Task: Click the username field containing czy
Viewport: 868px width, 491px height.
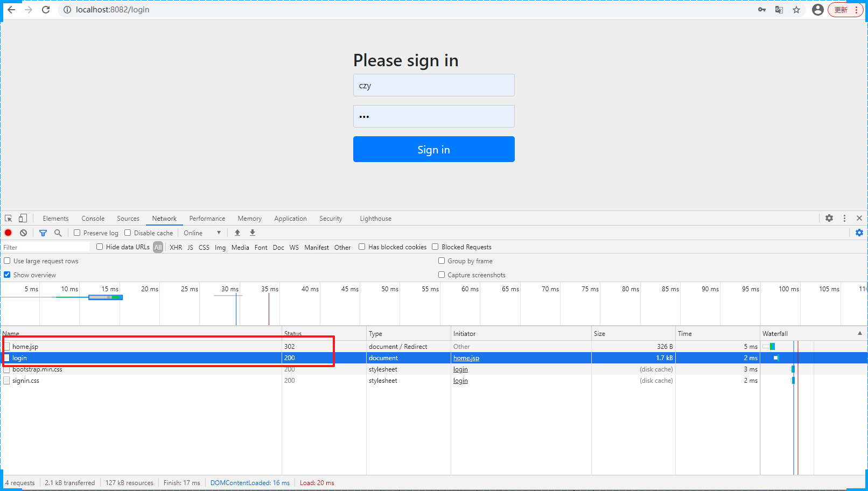Action: click(x=434, y=85)
